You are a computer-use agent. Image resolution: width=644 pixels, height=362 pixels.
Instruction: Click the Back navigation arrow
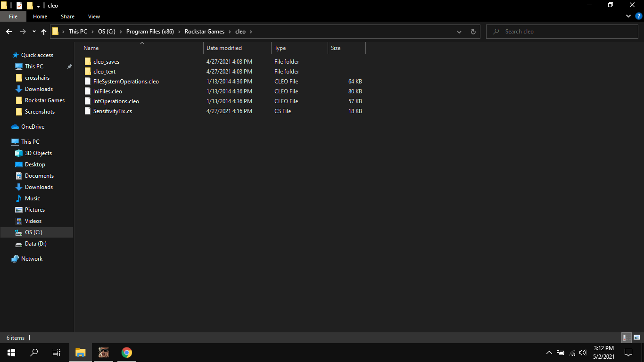tap(9, 32)
